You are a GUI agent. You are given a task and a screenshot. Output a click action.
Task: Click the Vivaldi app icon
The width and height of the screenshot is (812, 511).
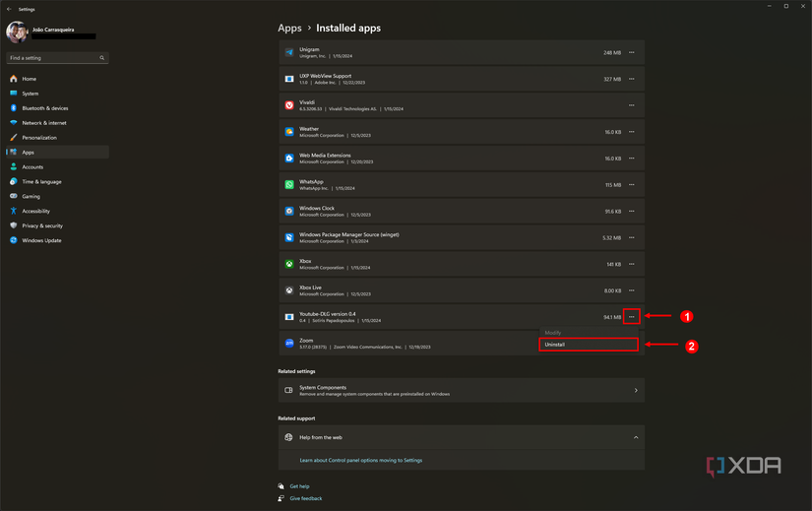(289, 105)
